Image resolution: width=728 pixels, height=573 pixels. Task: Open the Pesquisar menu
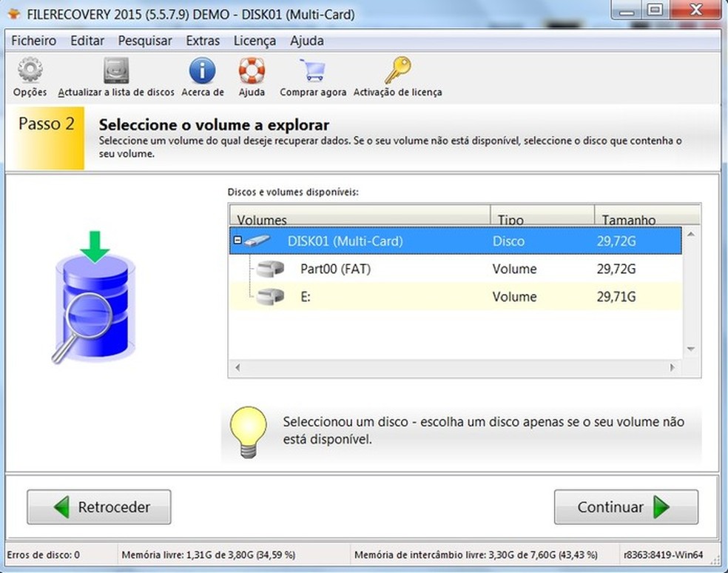click(x=145, y=41)
